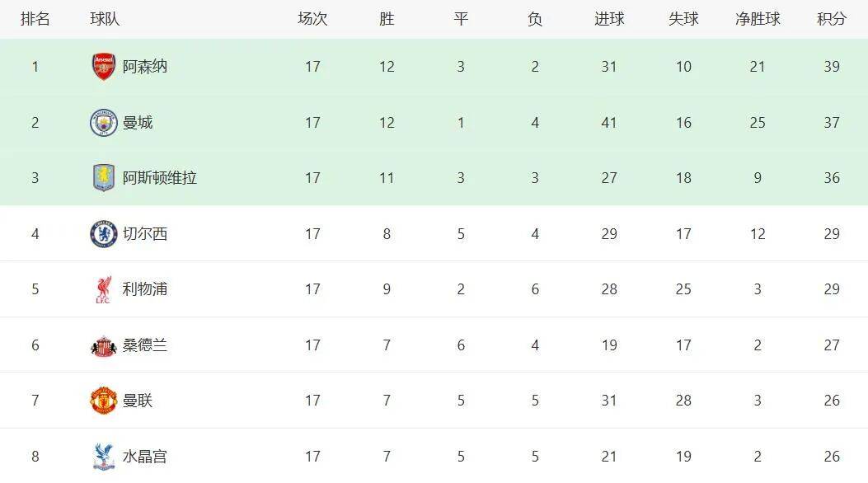Click the 进球 column header

pyautogui.click(x=609, y=19)
